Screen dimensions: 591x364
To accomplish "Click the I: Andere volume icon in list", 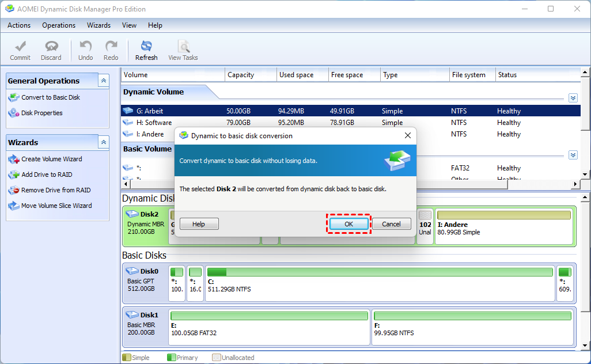I will (x=128, y=134).
